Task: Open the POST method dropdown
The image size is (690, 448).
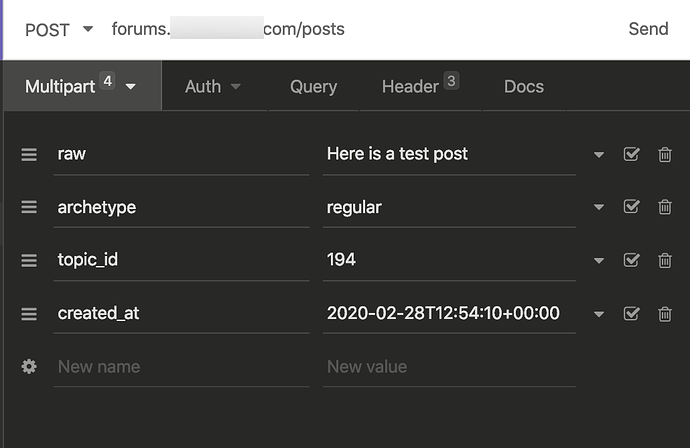Action: tap(59, 29)
